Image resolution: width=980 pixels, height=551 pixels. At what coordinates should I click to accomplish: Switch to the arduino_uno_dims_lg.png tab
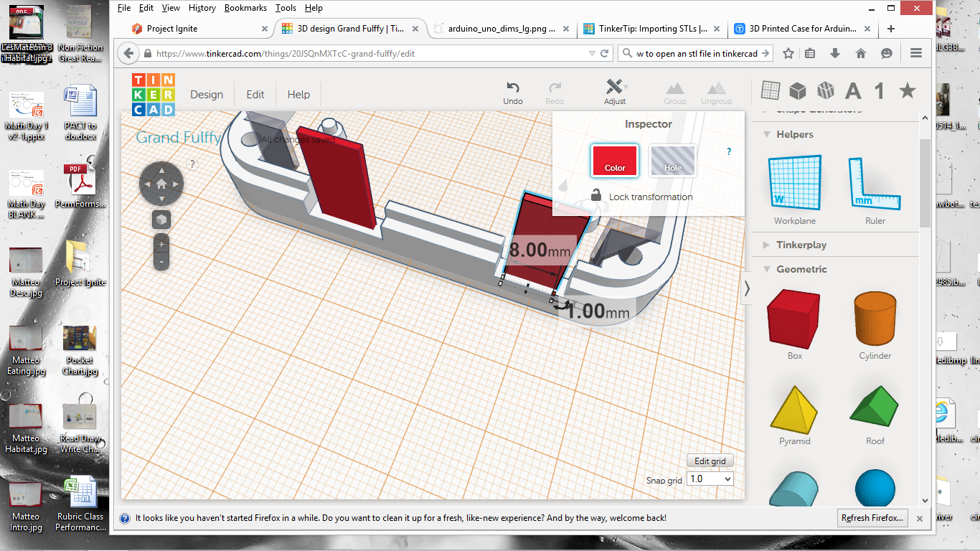(x=502, y=29)
